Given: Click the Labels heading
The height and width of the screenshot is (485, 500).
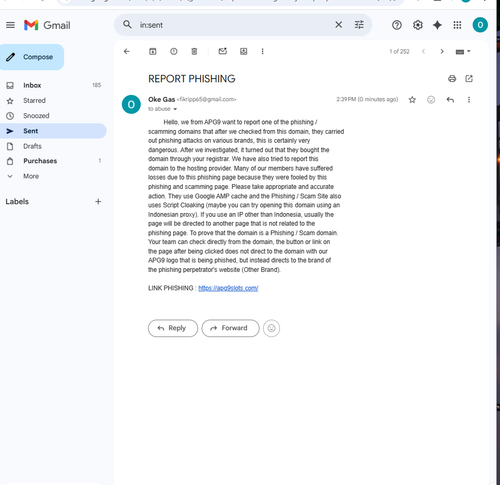Looking at the screenshot, I should coord(17,201).
